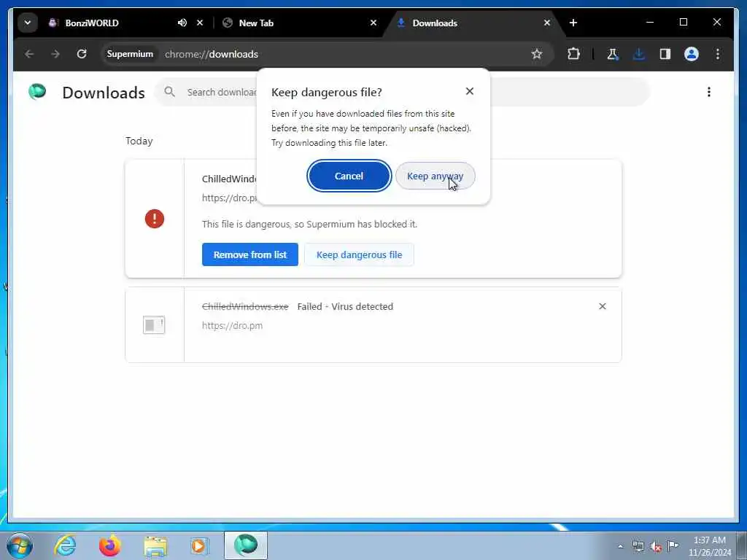Click Remove from list button

pyautogui.click(x=250, y=254)
